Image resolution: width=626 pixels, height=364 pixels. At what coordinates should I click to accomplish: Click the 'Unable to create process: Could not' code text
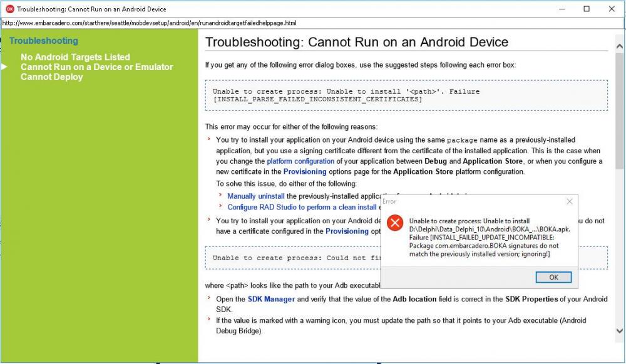click(297, 258)
